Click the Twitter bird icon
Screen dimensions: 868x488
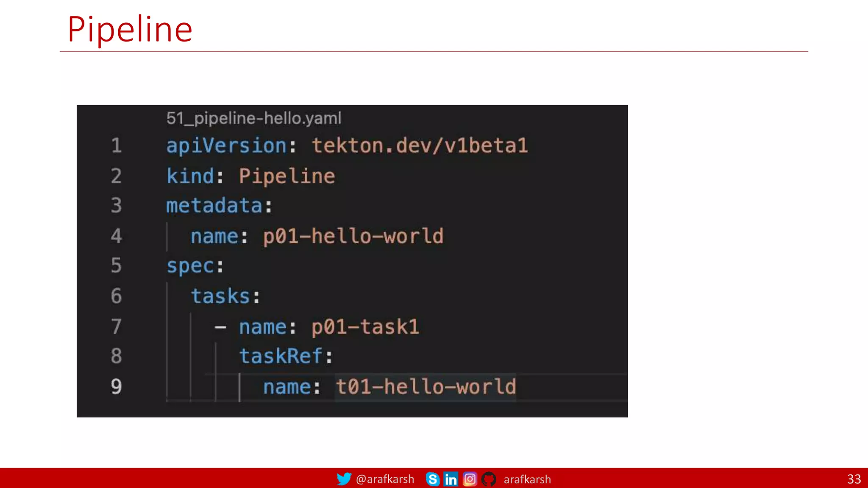[344, 479]
